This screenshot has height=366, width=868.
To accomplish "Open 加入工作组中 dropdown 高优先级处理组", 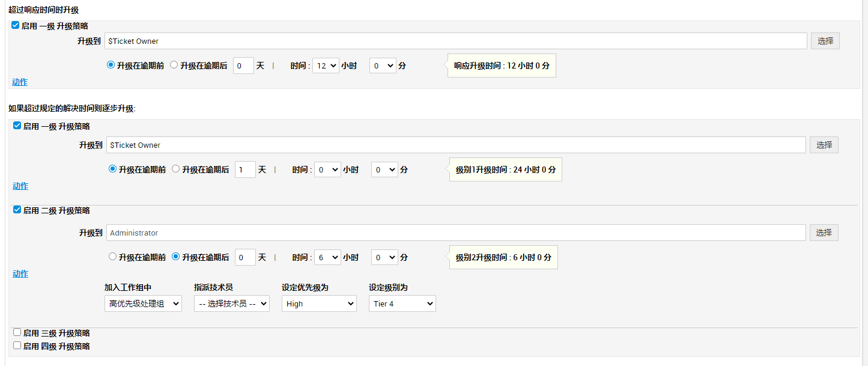I will (143, 304).
